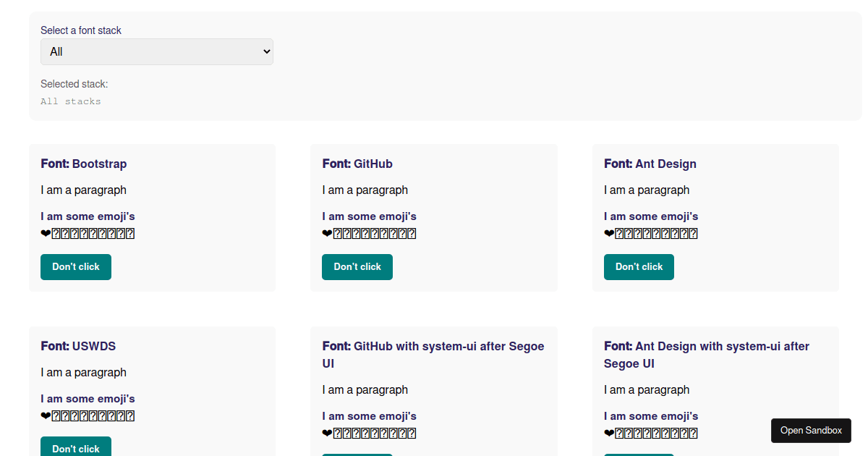Click the Open Sandbox button

tap(811, 431)
